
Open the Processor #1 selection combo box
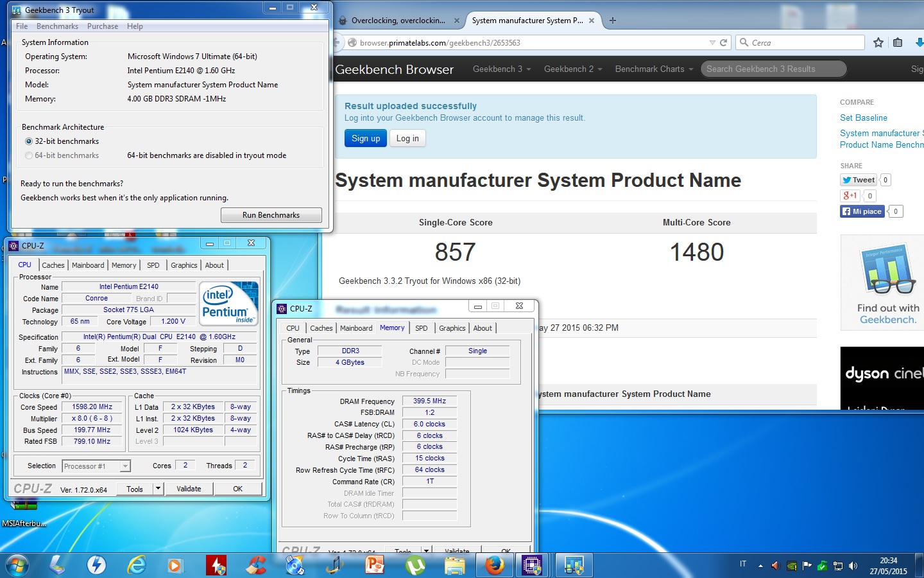[x=96, y=466]
